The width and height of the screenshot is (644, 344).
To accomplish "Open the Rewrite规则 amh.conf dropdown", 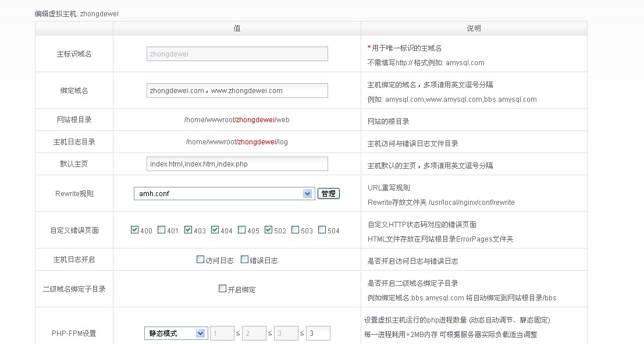I will [x=224, y=194].
